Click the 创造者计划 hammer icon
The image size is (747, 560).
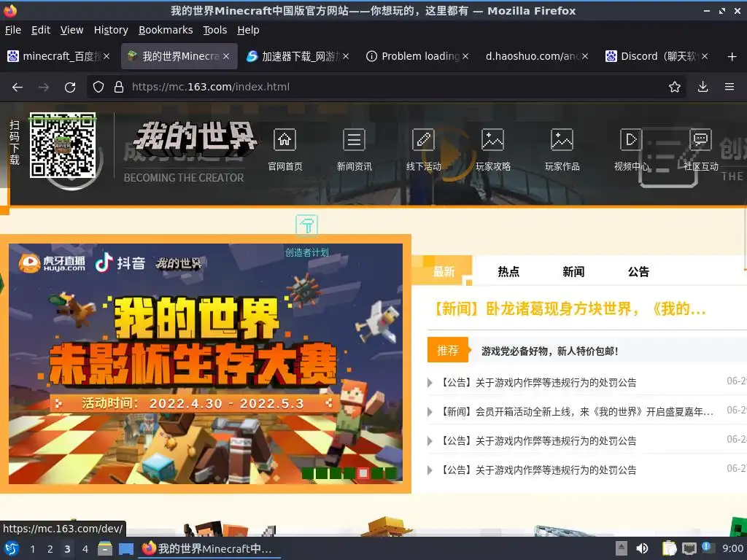(x=307, y=225)
